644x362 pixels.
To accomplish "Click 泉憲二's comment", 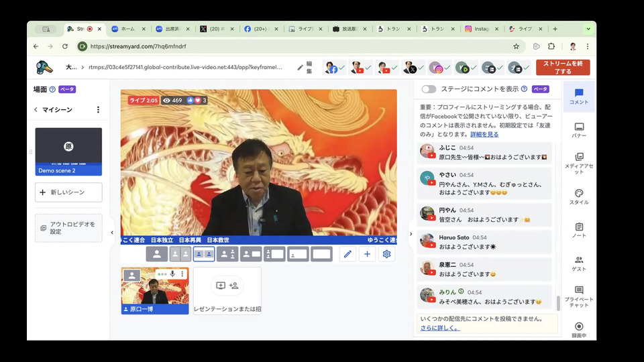I will (484, 269).
